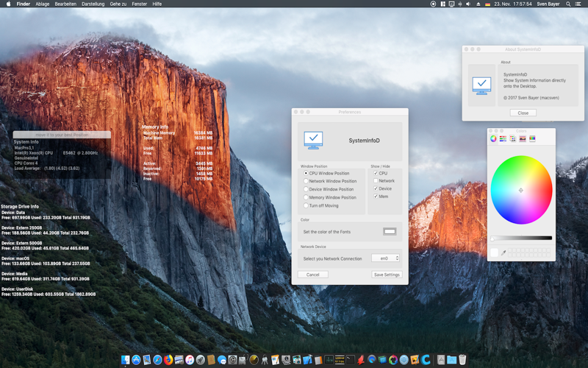The height and width of the screenshot is (368, 588).
Task: Click the SystemInfoD monitor icon in About window
Action: click(x=481, y=86)
